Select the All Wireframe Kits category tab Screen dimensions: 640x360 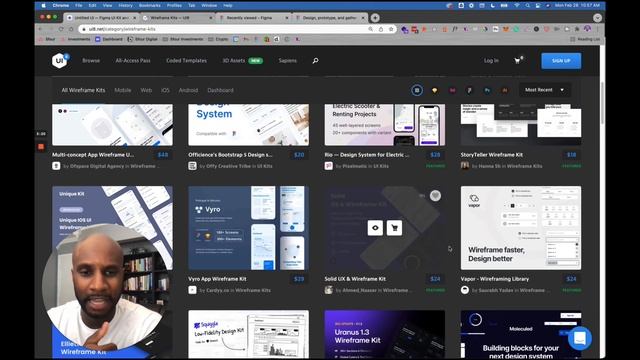click(x=83, y=90)
